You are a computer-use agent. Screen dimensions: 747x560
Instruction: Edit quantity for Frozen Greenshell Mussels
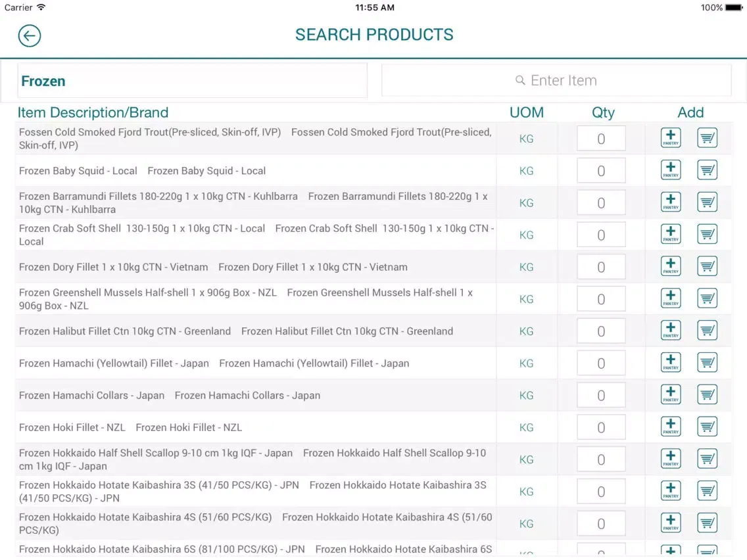click(x=601, y=299)
